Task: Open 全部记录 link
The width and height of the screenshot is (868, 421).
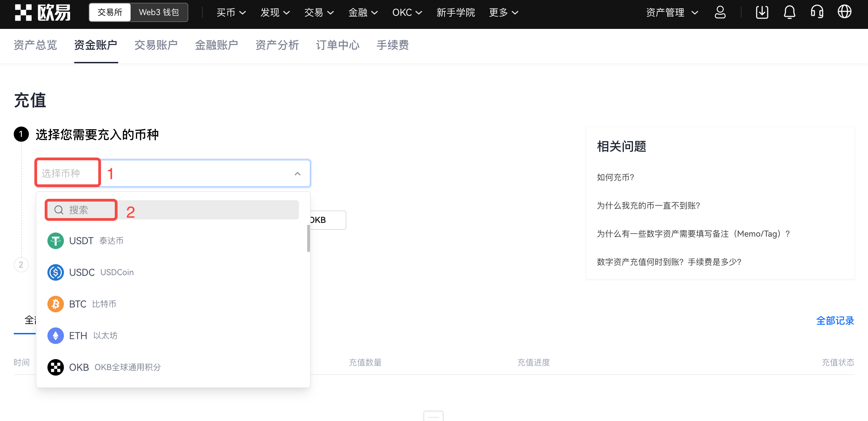Action: point(835,321)
